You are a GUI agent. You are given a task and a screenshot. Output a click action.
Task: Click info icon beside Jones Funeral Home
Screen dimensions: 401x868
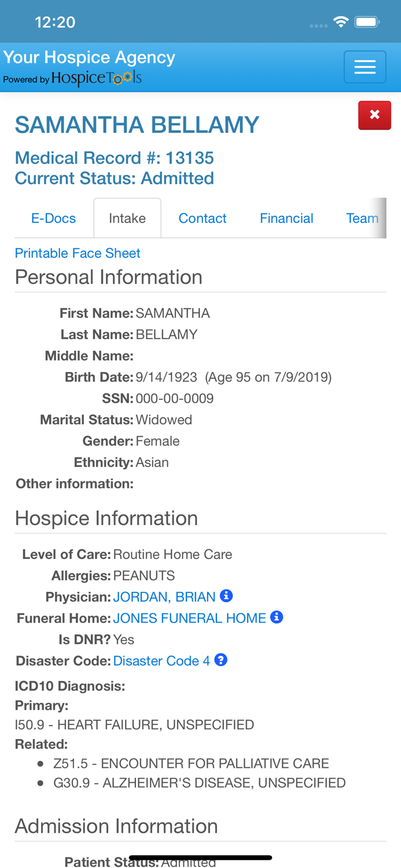click(x=277, y=617)
